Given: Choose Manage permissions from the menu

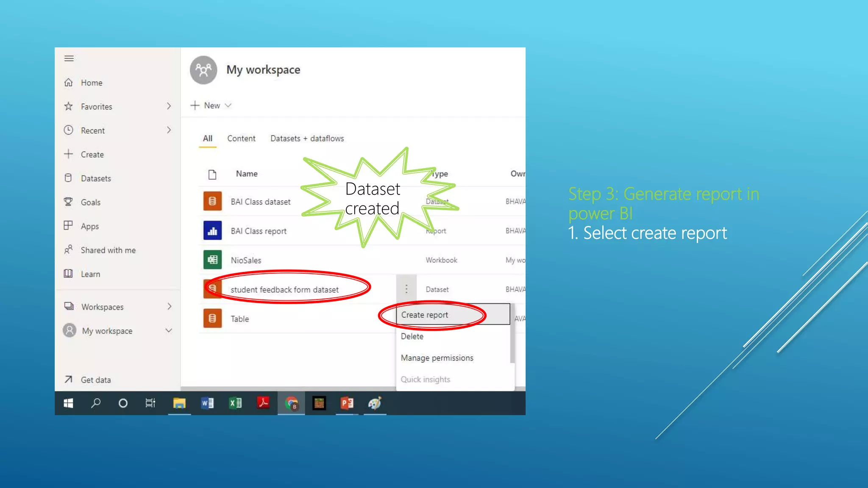Looking at the screenshot, I should tap(437, 358).
